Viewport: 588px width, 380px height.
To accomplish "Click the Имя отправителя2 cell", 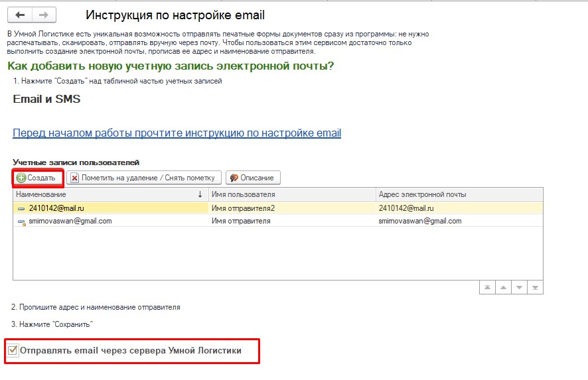I will 292,208.
